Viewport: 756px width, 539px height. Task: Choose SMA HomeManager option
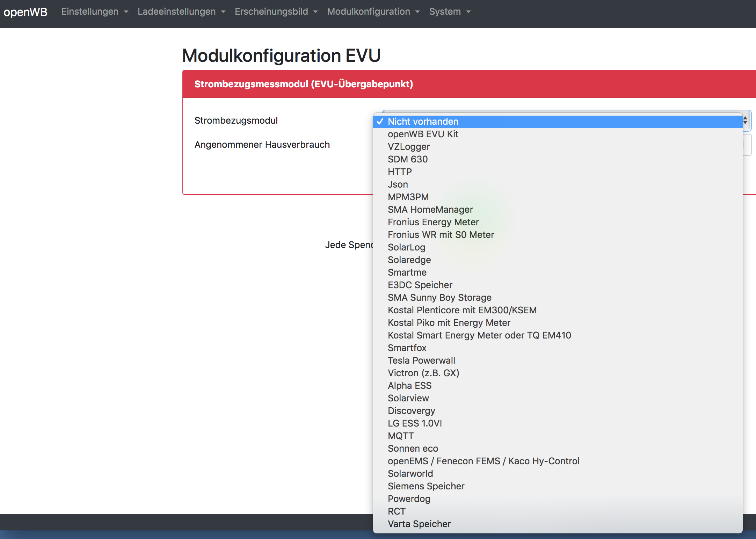coord(430,210)
